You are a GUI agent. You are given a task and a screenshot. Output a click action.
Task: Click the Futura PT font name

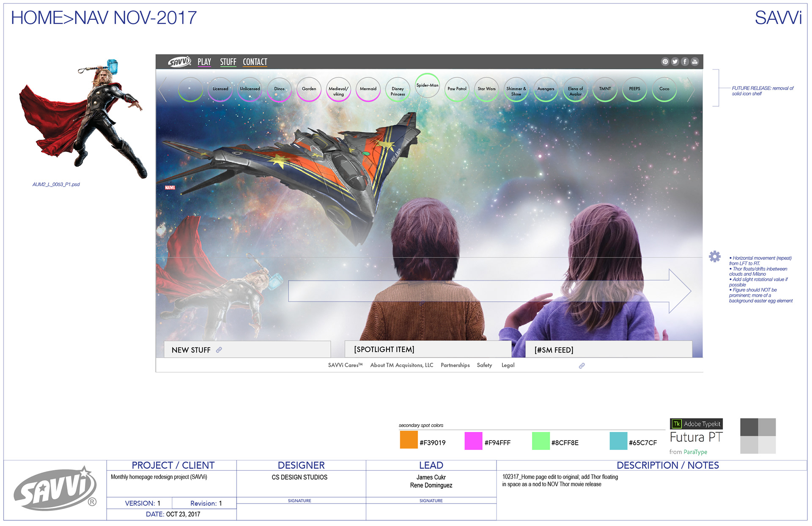click(x=696, y=437)
